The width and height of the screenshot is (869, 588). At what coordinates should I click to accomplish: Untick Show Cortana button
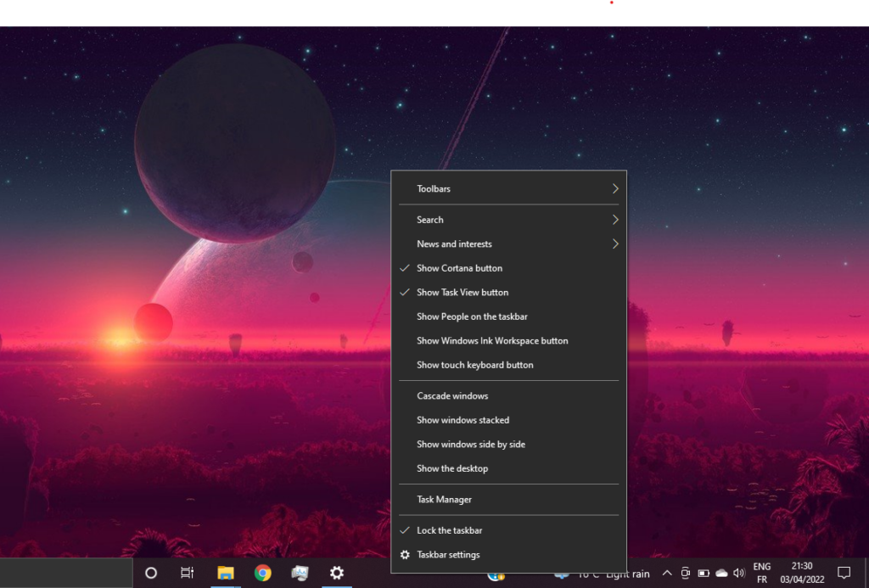point(509,268)
